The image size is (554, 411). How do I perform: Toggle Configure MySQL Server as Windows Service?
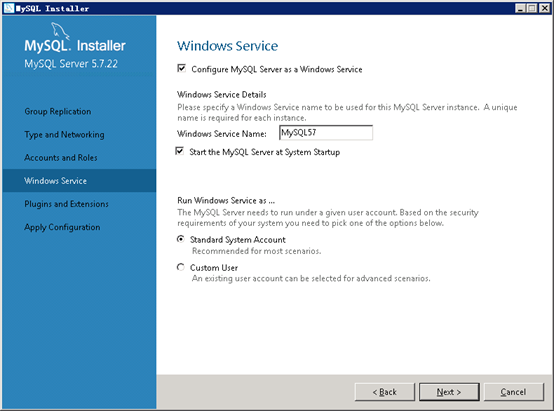182,68
